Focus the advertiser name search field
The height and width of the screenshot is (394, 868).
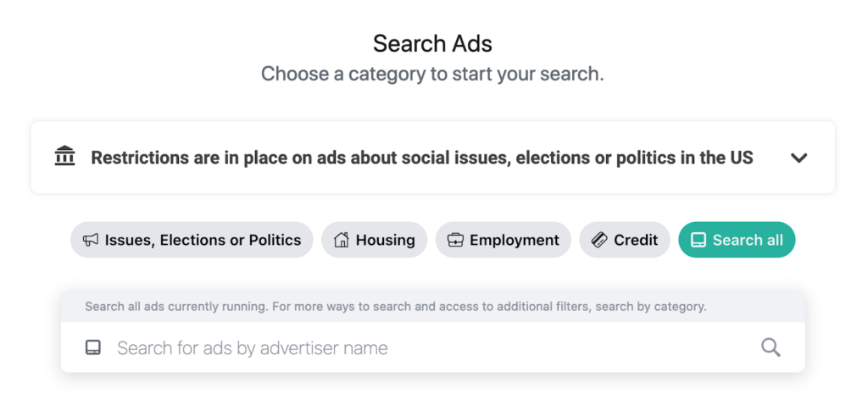(x=424, y=347)
